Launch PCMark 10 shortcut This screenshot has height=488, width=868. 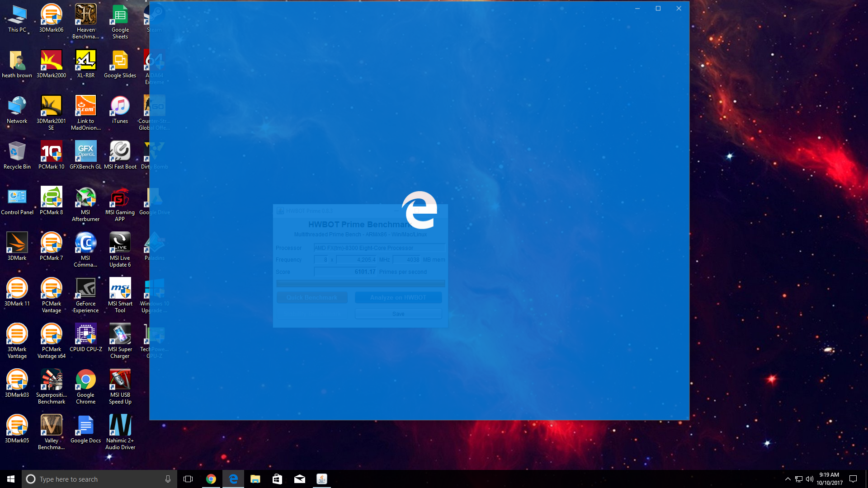51,156
